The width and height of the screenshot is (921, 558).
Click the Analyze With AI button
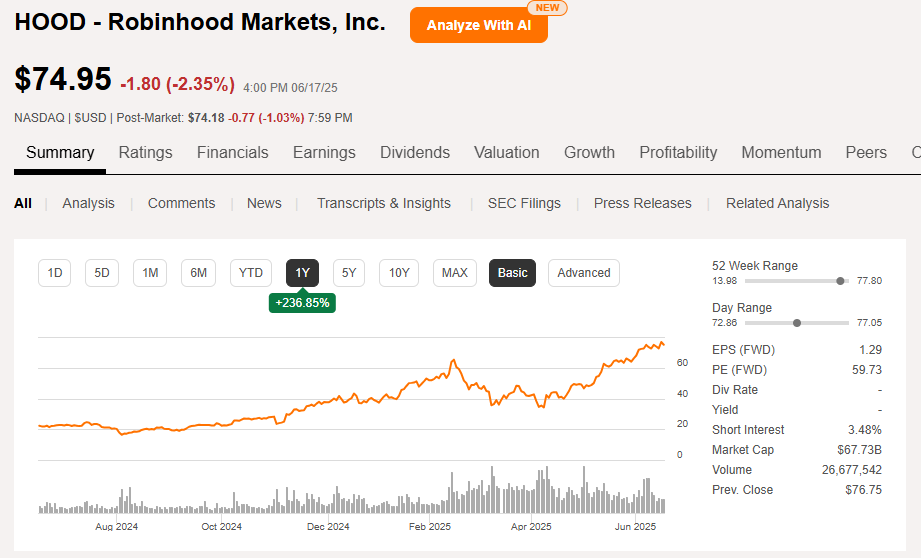coord(478,25)
